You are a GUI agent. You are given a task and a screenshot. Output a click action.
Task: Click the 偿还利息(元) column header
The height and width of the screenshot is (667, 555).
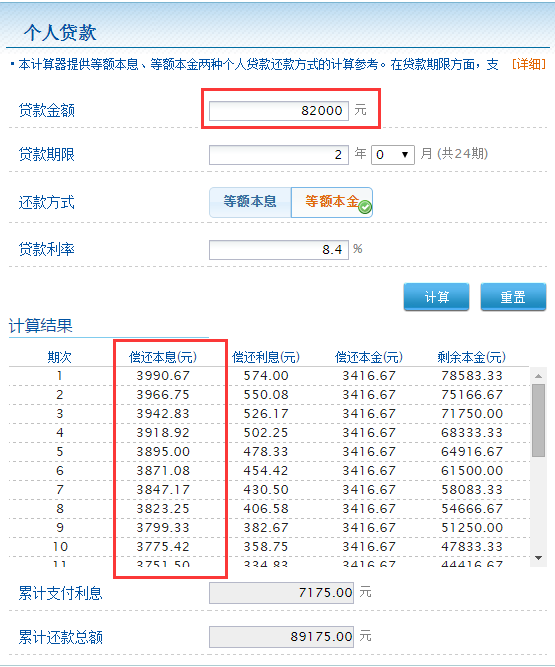point(266,357)
